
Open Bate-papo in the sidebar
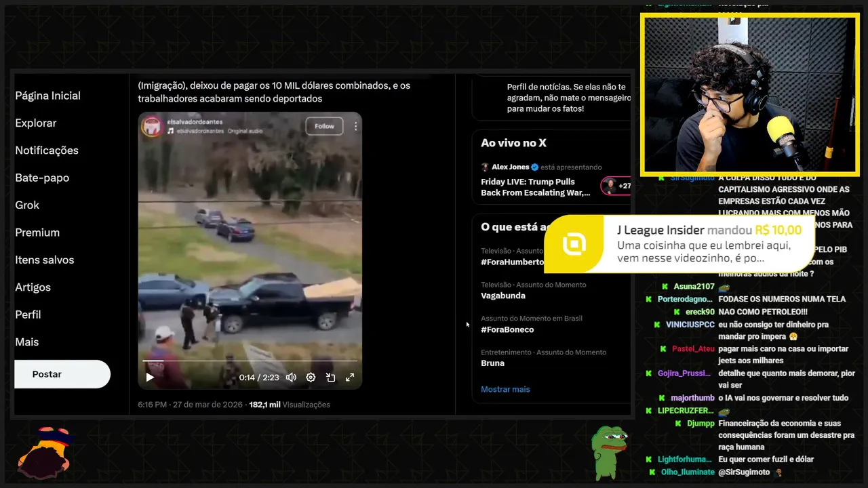pyautogui.click(x=42, y=178)
